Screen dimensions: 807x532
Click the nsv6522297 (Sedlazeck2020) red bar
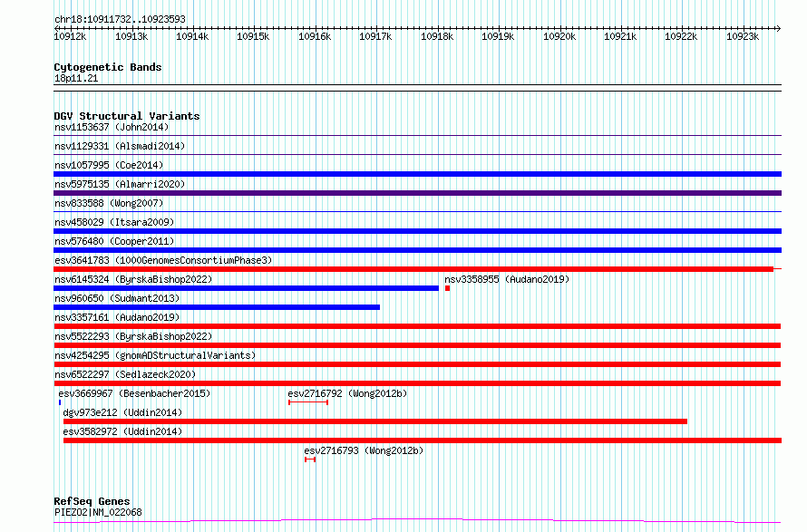[417, 383]
